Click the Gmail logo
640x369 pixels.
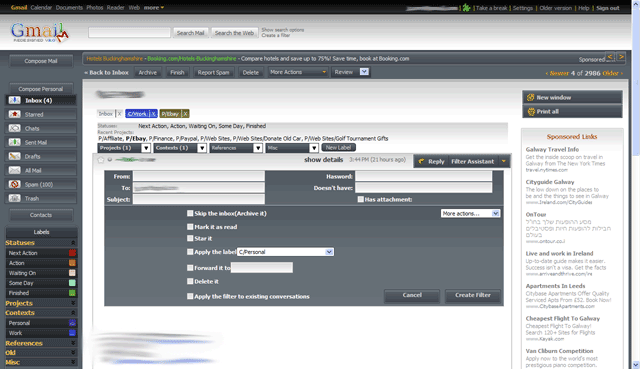coord(40,33)
